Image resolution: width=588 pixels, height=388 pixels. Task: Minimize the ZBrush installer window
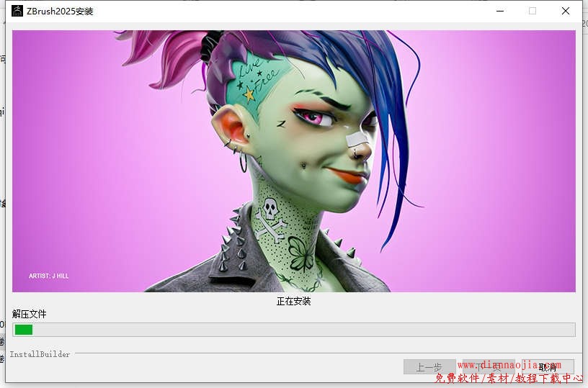(x=499, y=11)
